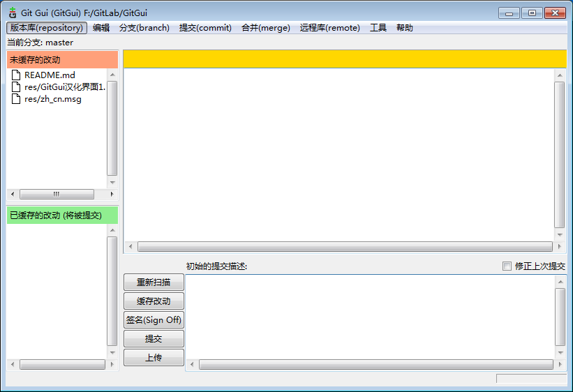Click the 提交 button

click(x=154, y=339)
